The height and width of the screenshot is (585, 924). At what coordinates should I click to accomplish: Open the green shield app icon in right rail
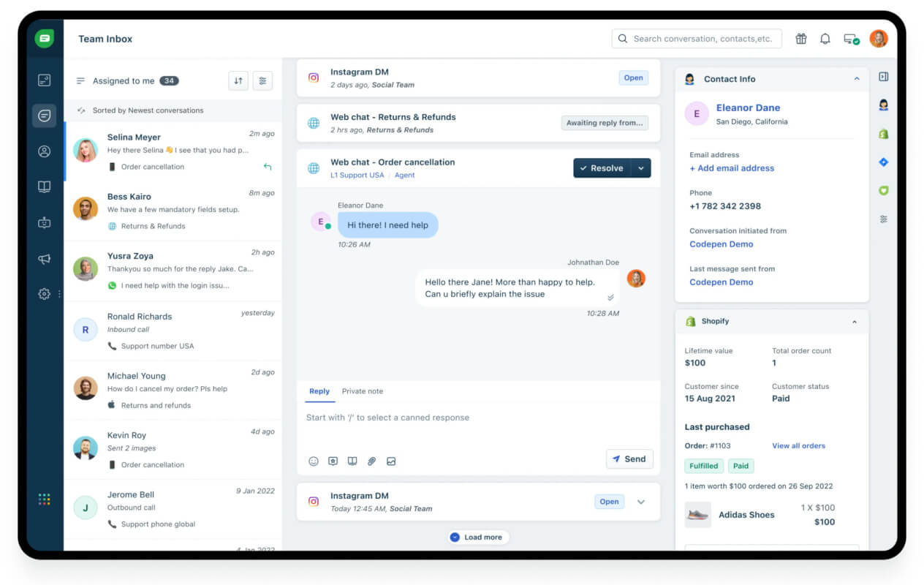click(x=883, y=191)
